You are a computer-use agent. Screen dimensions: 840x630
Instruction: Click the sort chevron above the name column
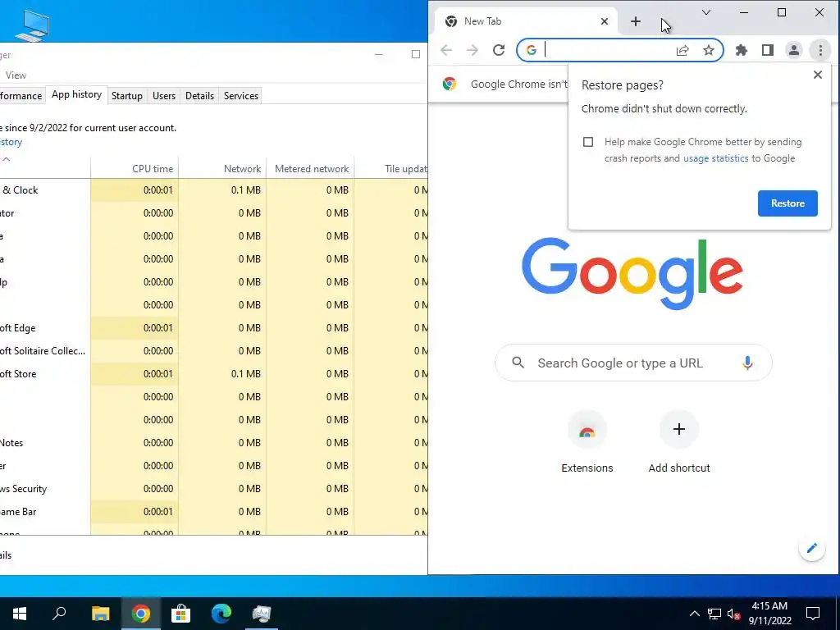pos(7,159)
